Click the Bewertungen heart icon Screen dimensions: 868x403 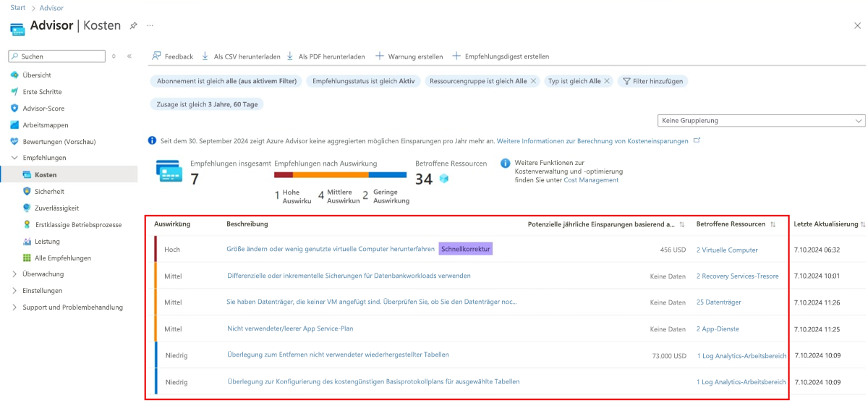[14, 142]
